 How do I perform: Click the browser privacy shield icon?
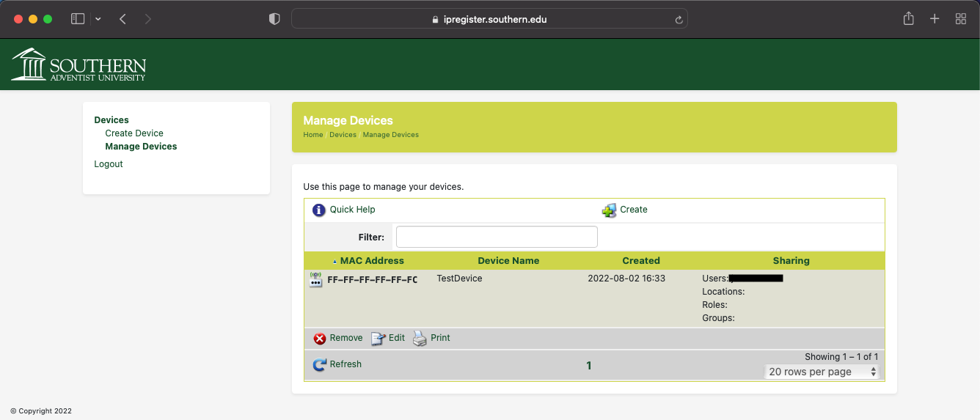pyautogui.click(x=274, y=19)
